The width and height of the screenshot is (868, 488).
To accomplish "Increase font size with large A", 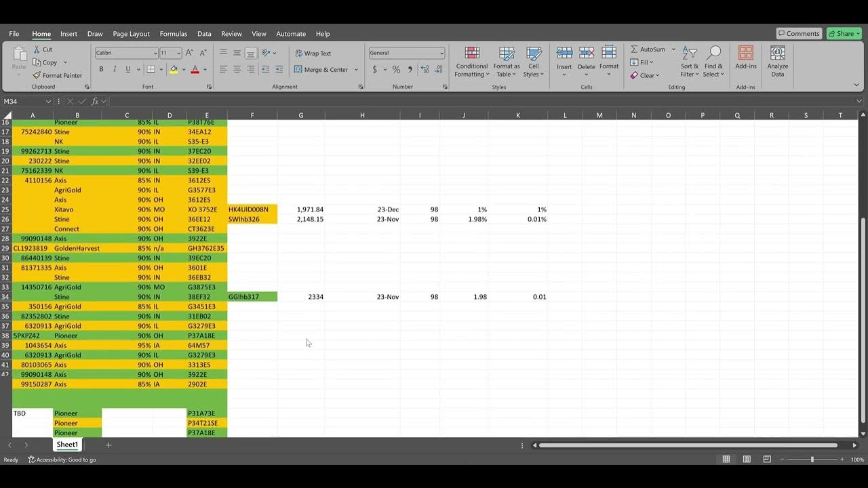I will [x=189, y=52].
